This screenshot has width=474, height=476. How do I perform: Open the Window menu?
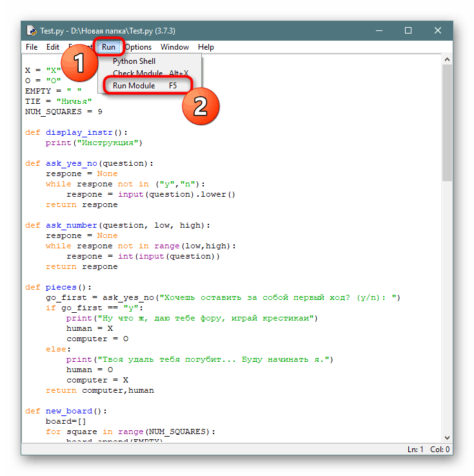pyautogui.click(x=175, y=47)
